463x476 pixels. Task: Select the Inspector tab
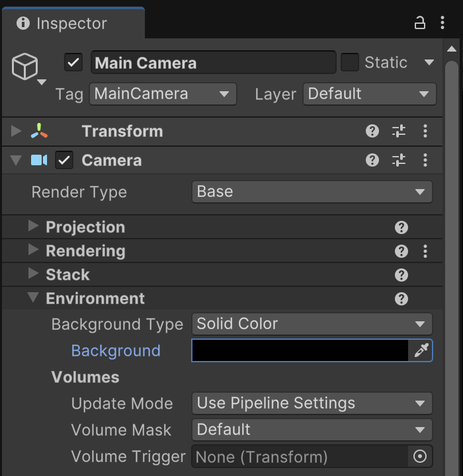pyautogui.click(x=71, y=23)
